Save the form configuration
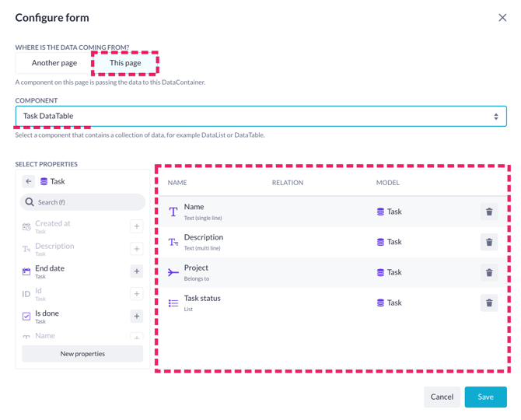This screenshot has width=521, height=420. (485, 397)
